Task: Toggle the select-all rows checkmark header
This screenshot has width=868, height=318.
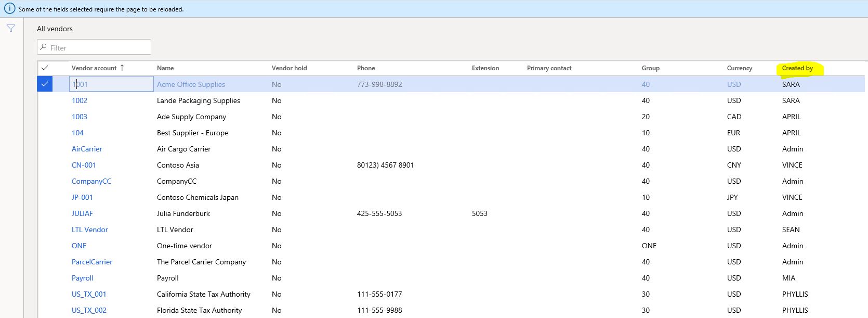Action: point(45,68)
